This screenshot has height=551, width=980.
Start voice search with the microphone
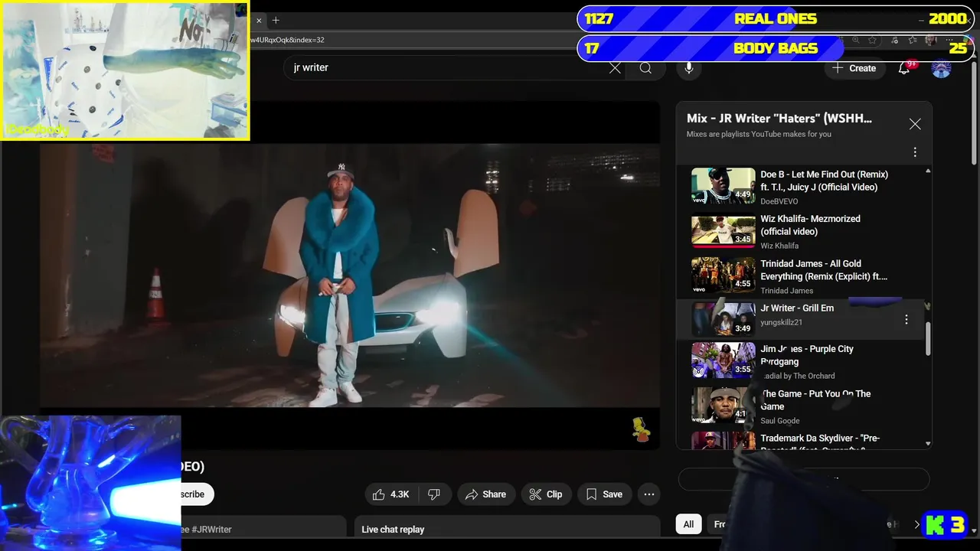689,68
